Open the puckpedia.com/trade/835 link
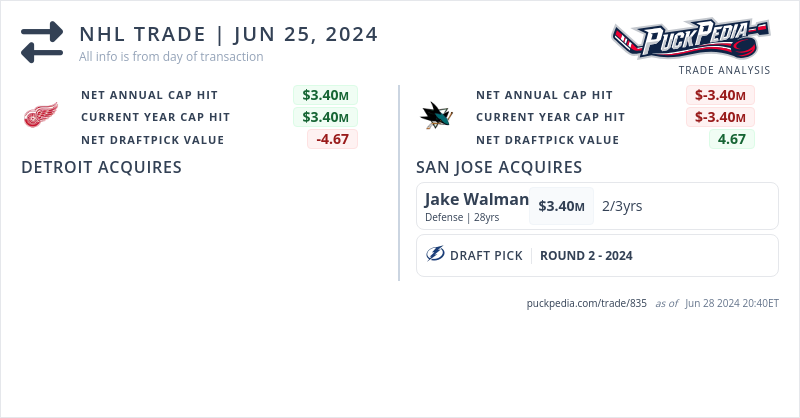This screenshot has height=418, width=800. point(587,303)
